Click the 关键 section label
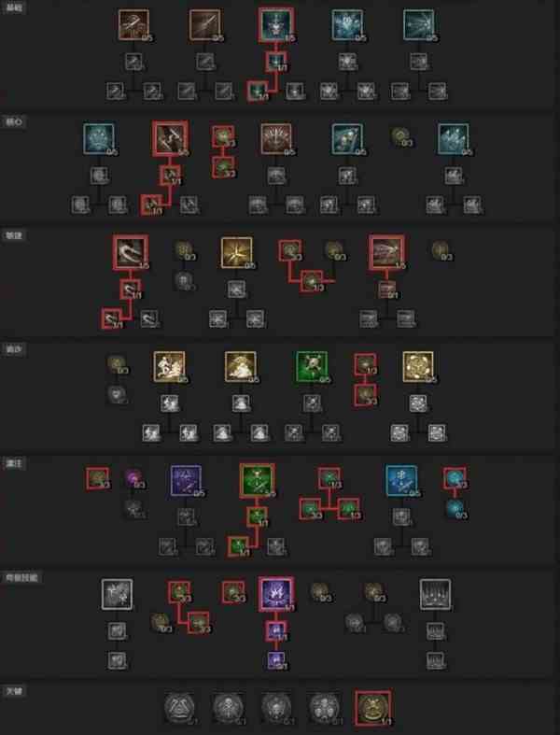Viewport: 560px width, 735px height. [13, 691]
